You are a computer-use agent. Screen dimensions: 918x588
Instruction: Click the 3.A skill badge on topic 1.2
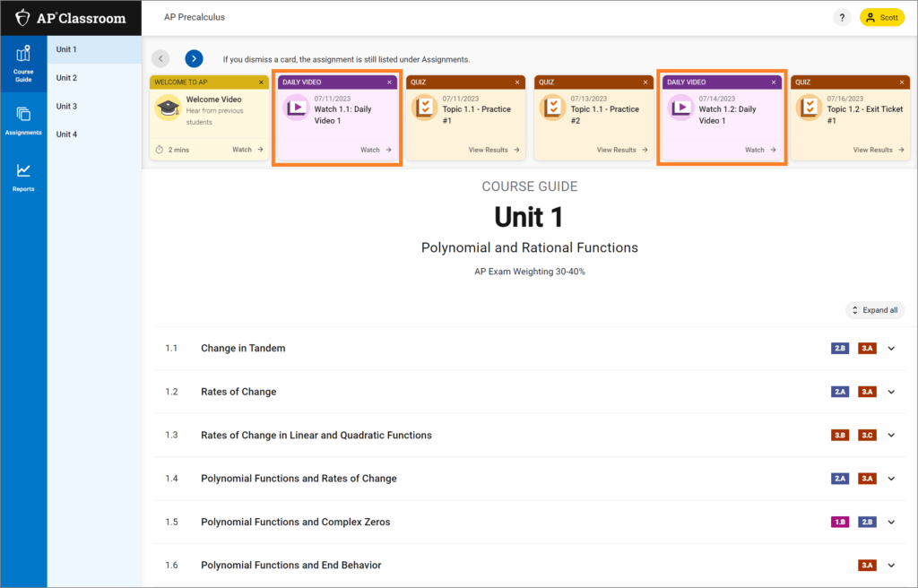[x=867, y=392]
